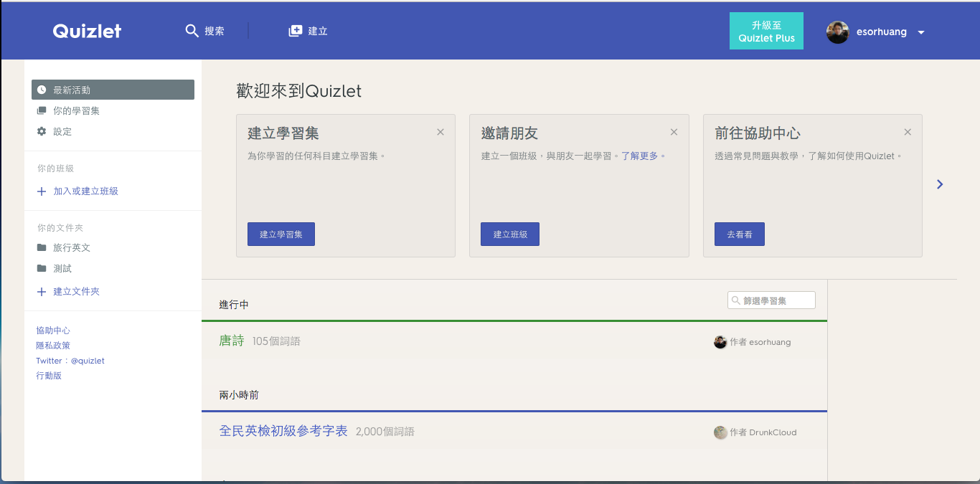
Task: Click the magnifier icon in 篩選學習集 field
Action: tap(735, 300)
